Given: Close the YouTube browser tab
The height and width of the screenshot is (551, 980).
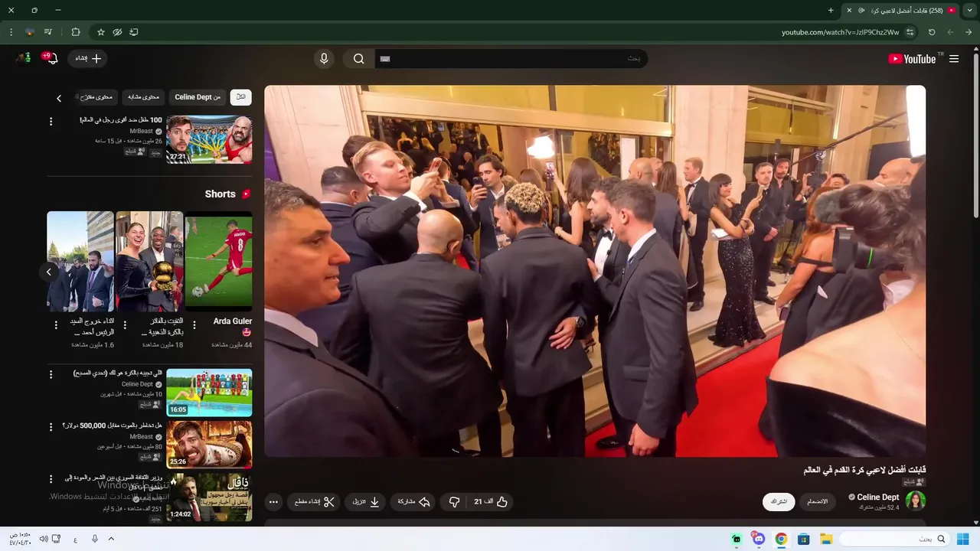Looking at the screenshot, I should (x=849, y=10).
